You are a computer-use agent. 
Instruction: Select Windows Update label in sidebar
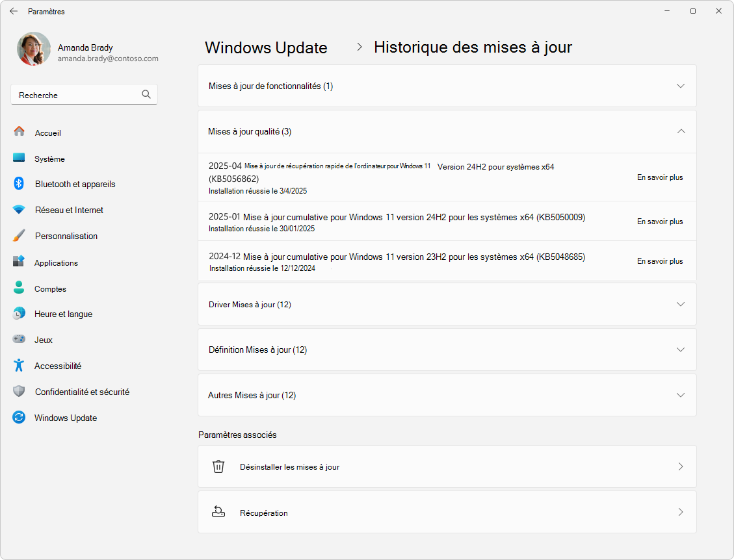coord(66,418)
